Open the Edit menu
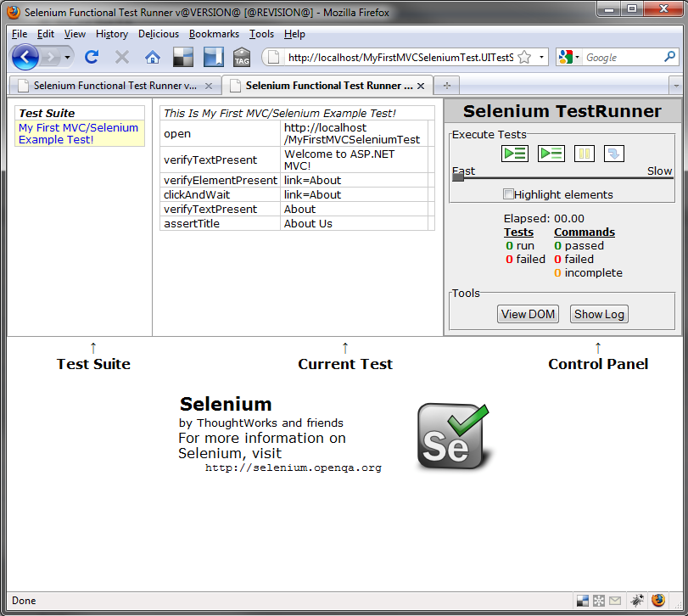This screenshot has width=688, height=616. click(45, 34)
